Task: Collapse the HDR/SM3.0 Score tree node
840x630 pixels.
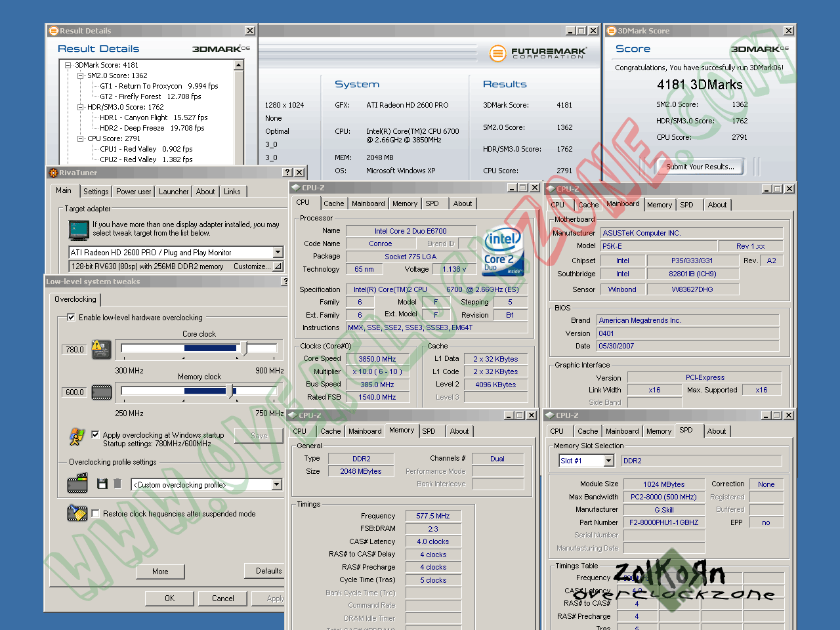Action: (x=80, y=107)
